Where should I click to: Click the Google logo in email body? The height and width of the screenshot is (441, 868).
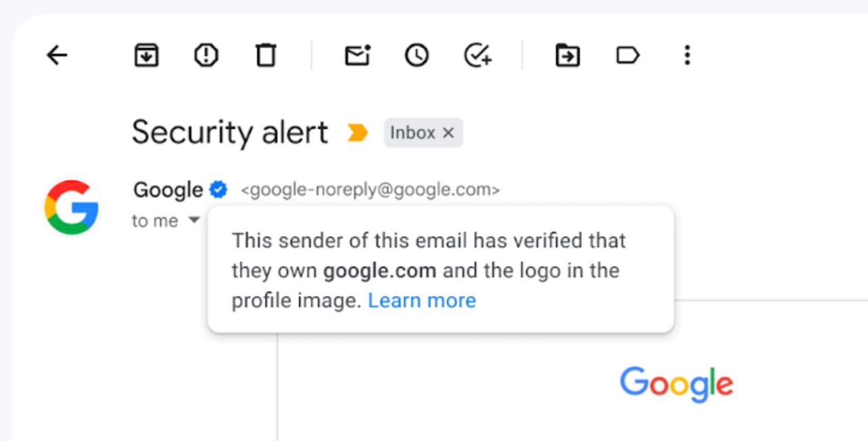(x=676, y=384)
